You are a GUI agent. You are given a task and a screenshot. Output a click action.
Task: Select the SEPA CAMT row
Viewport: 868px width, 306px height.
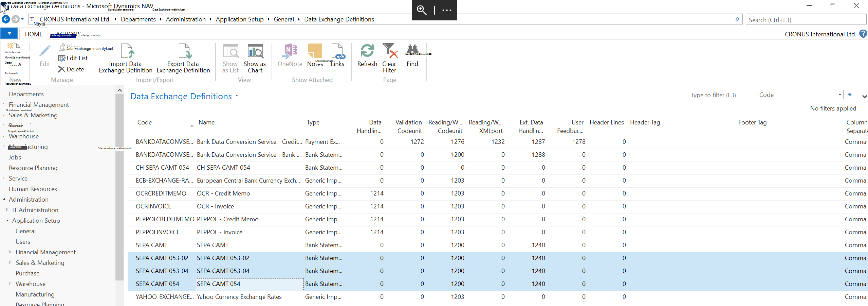point(498,245)
